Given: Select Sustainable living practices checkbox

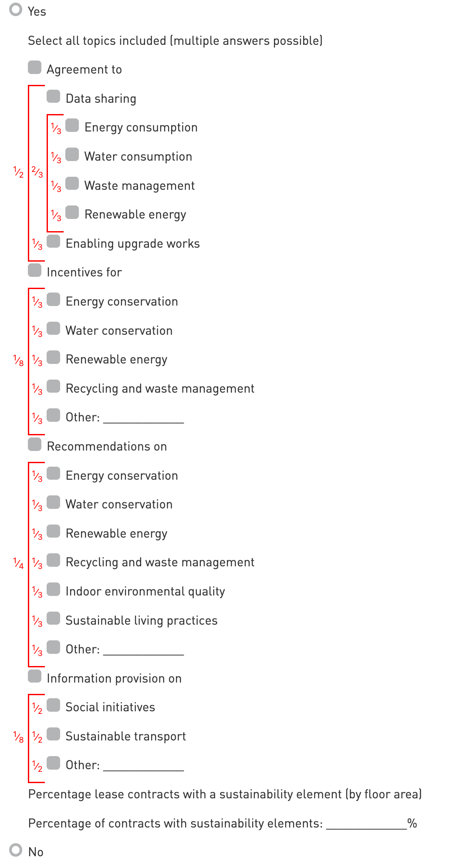Looking at the screenshot, I should click(53, 618).
